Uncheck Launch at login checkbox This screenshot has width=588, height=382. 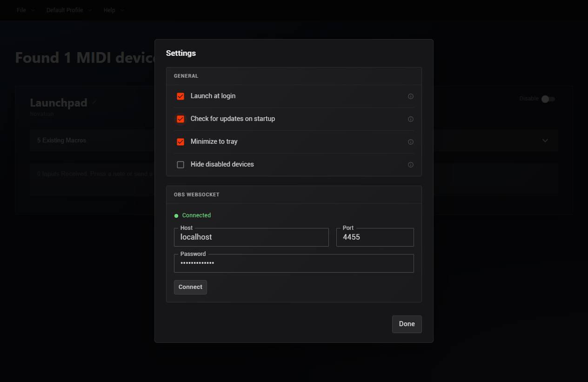(180, 96)
